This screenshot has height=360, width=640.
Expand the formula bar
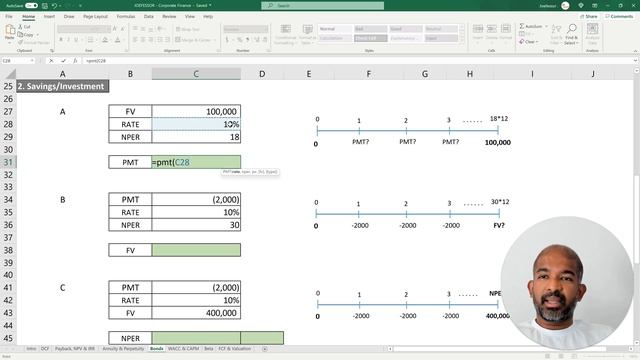pyautogui.click(x=636, y=61)
